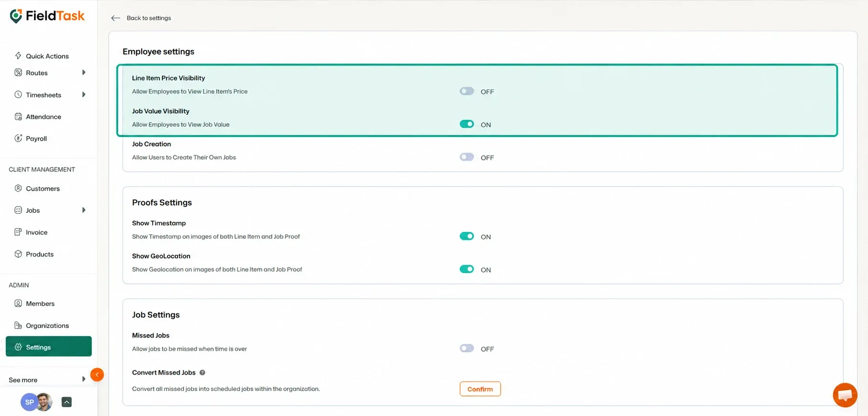Click the SP avatar badge

click(29, 402)
